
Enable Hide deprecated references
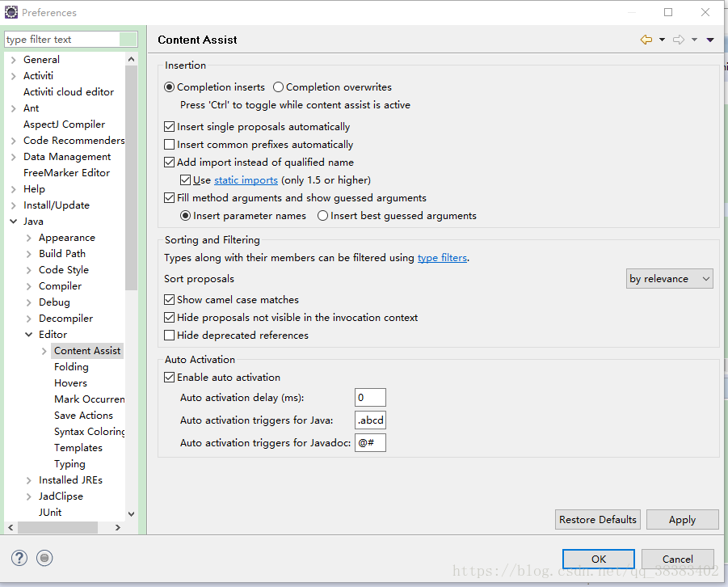coord(170,335)
